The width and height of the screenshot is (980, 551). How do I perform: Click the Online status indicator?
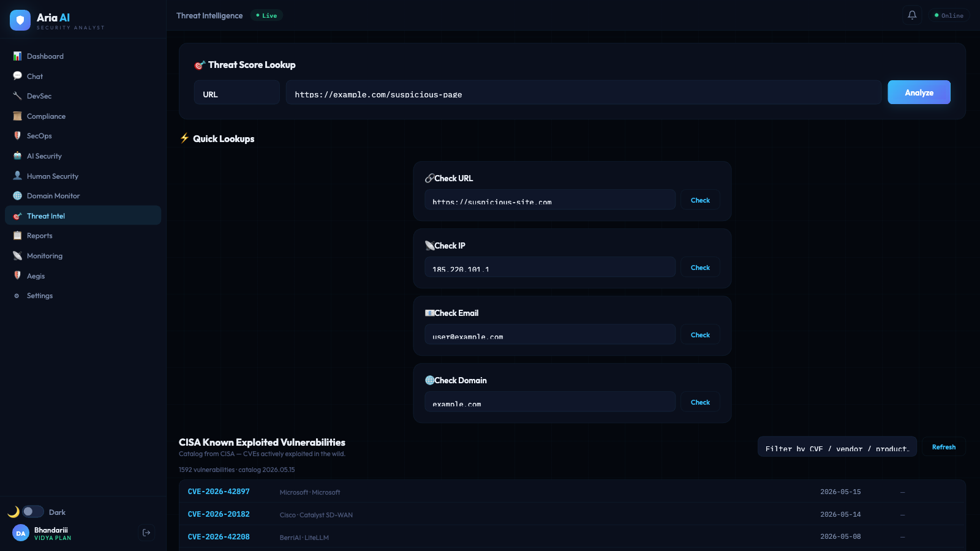click(949, 15)
